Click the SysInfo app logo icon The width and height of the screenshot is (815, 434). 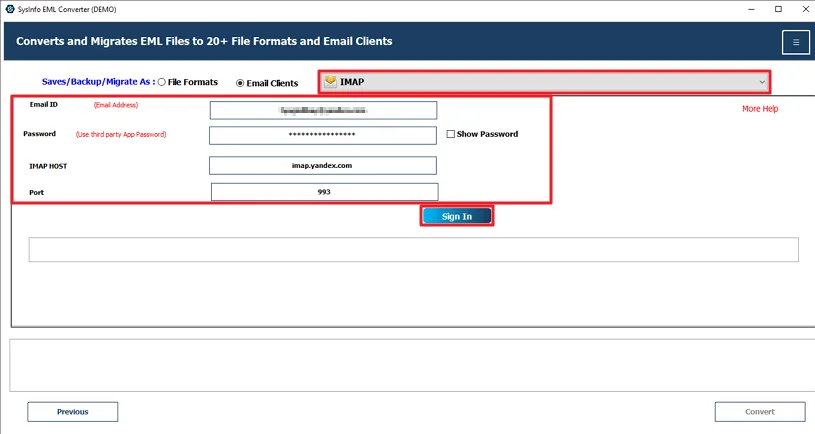tap(9, 9)
